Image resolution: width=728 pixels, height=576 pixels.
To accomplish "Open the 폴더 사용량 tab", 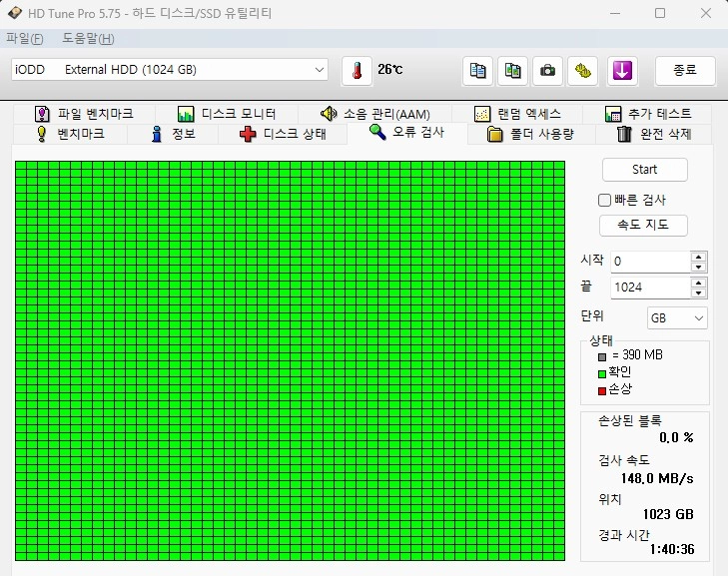I will coord(530,134).
